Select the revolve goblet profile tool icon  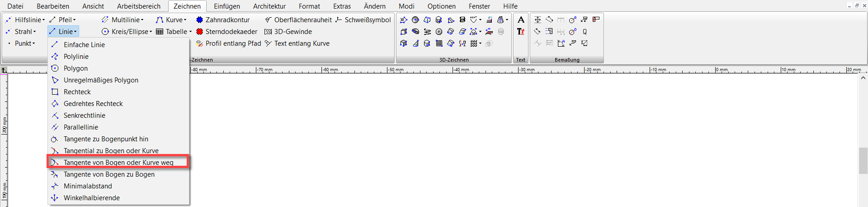(x=462, y=43)
